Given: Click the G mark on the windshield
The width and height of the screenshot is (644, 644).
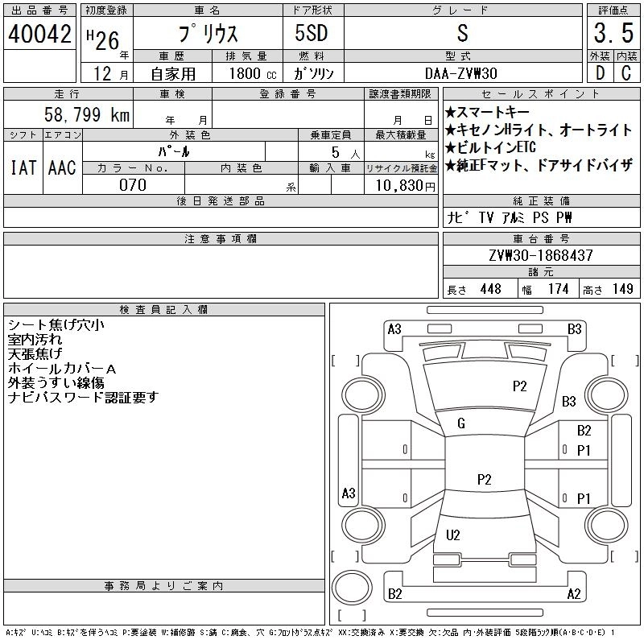Looking at the screenshot, I should (461, 423).
